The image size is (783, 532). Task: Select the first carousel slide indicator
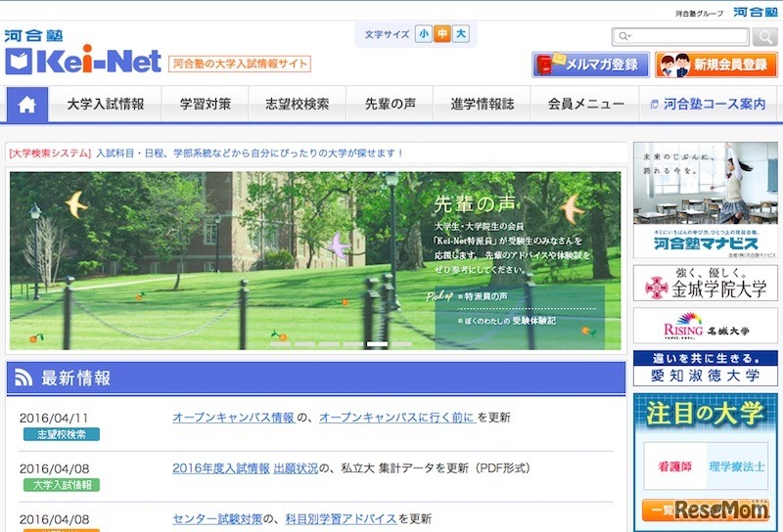point(281,344)
